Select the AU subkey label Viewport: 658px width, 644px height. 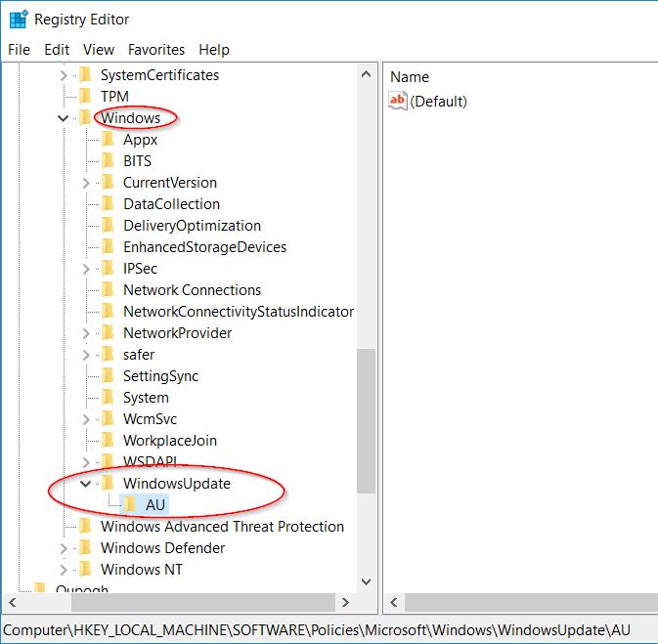coord(155,505)
